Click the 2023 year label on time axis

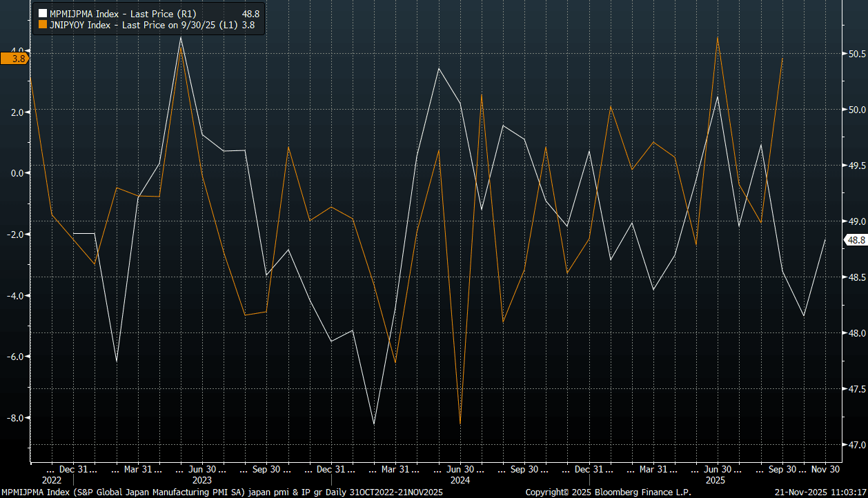tap(202, 479)
